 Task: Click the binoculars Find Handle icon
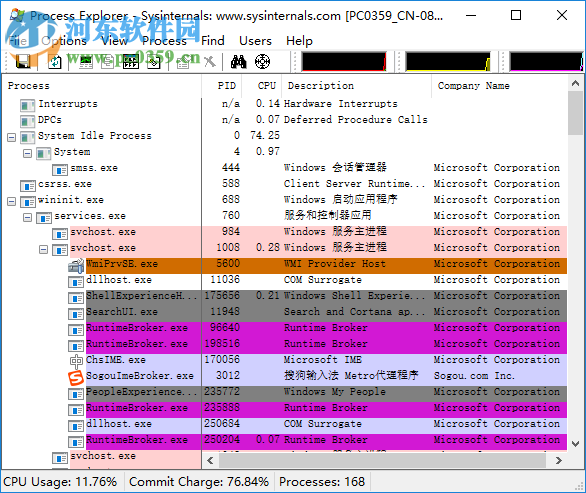click(x=238, y=62)
